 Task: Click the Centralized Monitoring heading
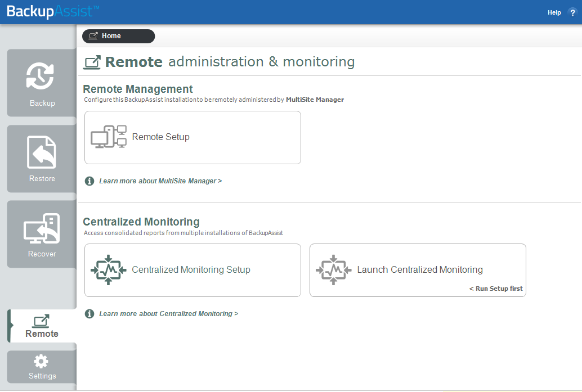pos(141,222)
